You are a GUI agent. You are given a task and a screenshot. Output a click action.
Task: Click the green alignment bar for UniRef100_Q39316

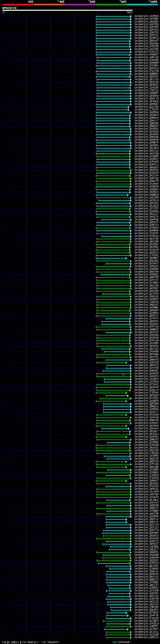click(112, 363)
